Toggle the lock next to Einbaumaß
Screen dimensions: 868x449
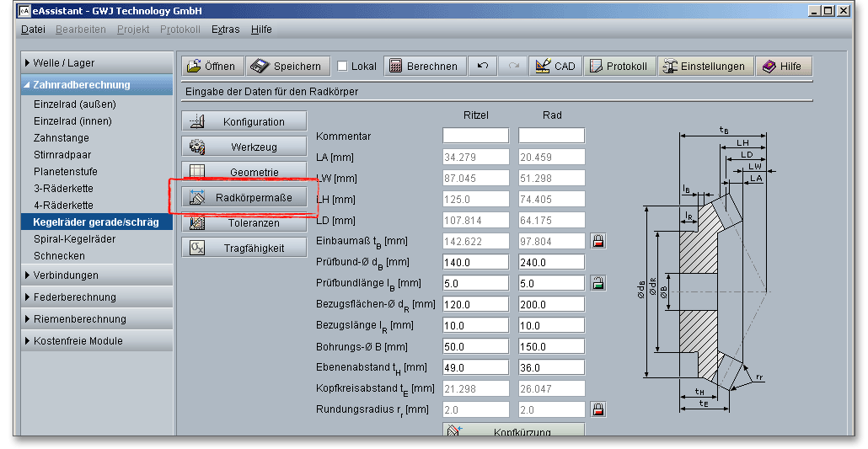pyautogui.click(x=598, y=241)
